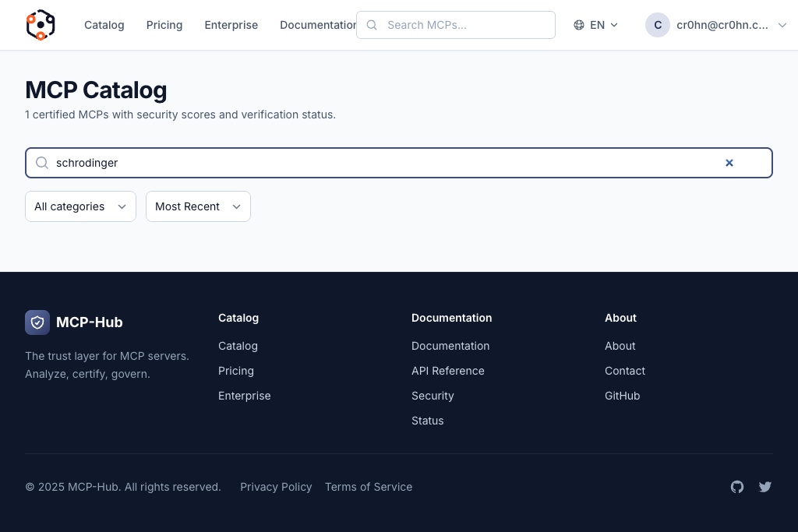Open Enterprise in the top navigation

pyautogui.click(x=231, y=25)
